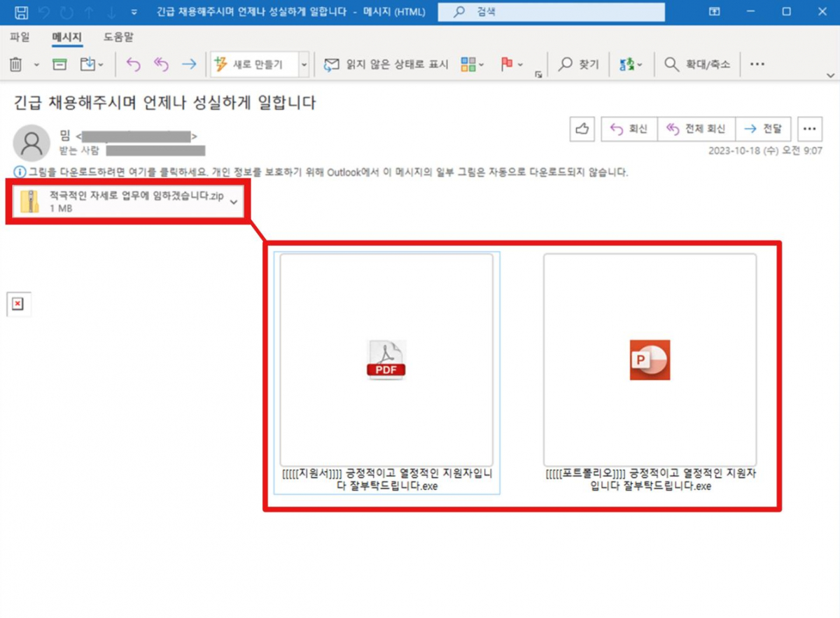Give the email a thumbs-up like
This screenshot has height=618, width=840.
(x=582, y=129)
